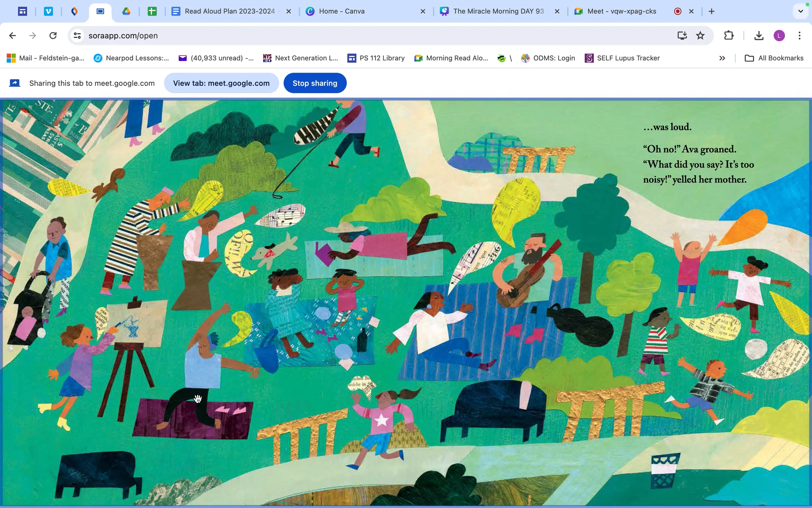Click the Stop sharing button

click(315, 83)
